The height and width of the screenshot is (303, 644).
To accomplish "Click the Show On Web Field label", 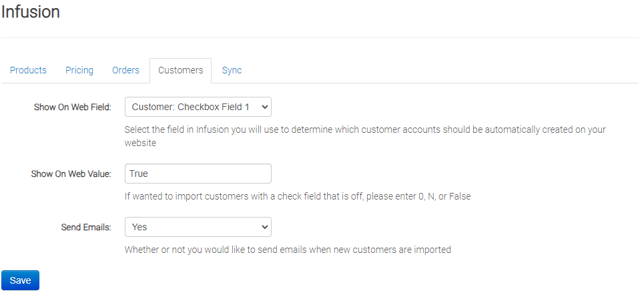I will click(72, 107).
